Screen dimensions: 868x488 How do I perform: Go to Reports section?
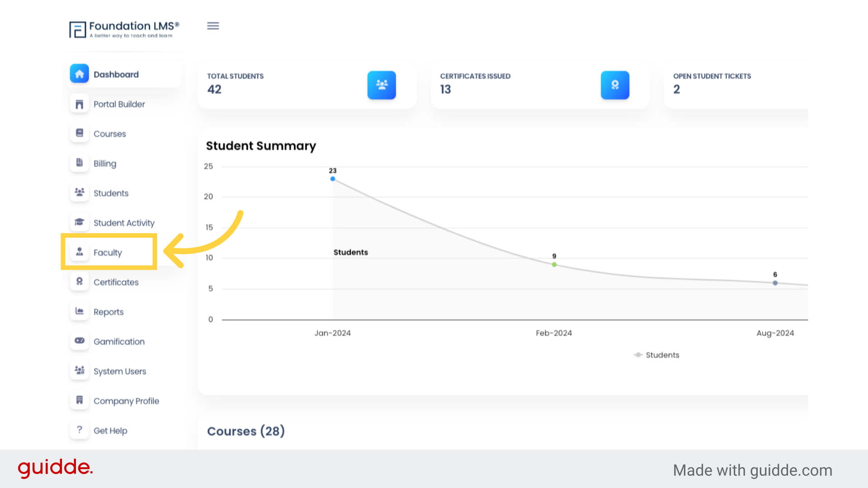click(x=108, y=312)
